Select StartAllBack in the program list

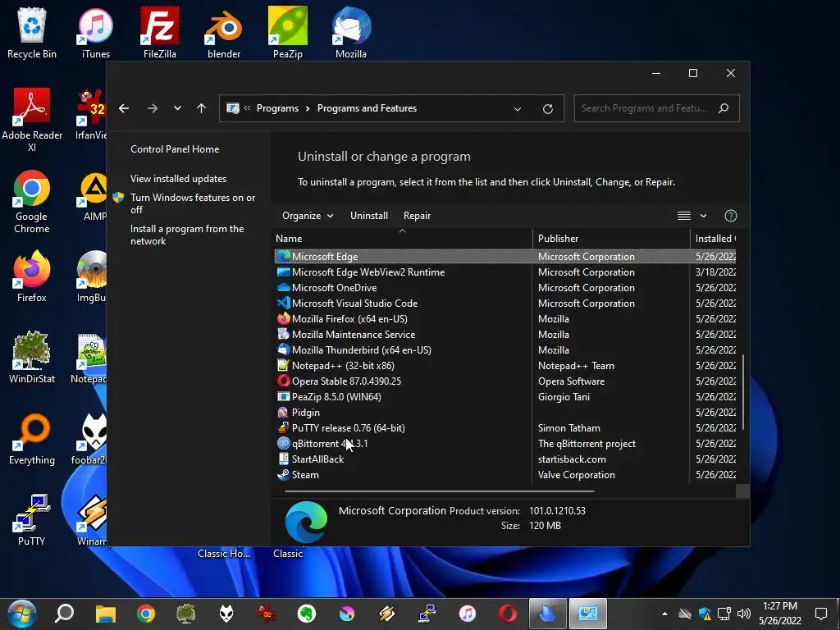[505, 459]
